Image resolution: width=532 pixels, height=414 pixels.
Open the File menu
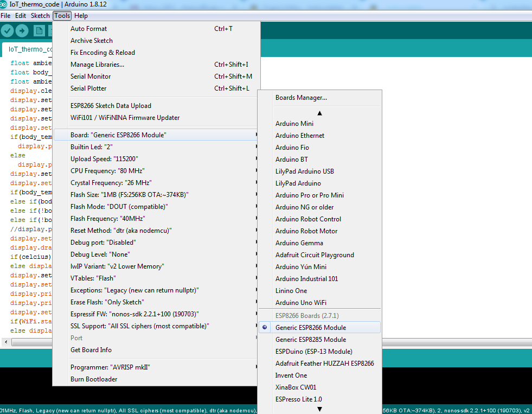[5, 16]
